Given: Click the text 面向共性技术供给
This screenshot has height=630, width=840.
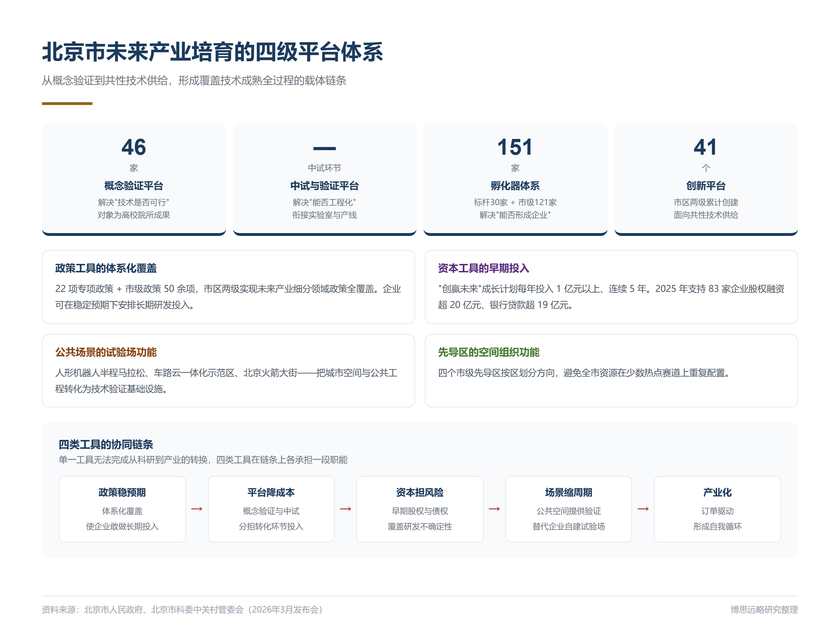Looking at the screenshot, I should pos(706,215).
